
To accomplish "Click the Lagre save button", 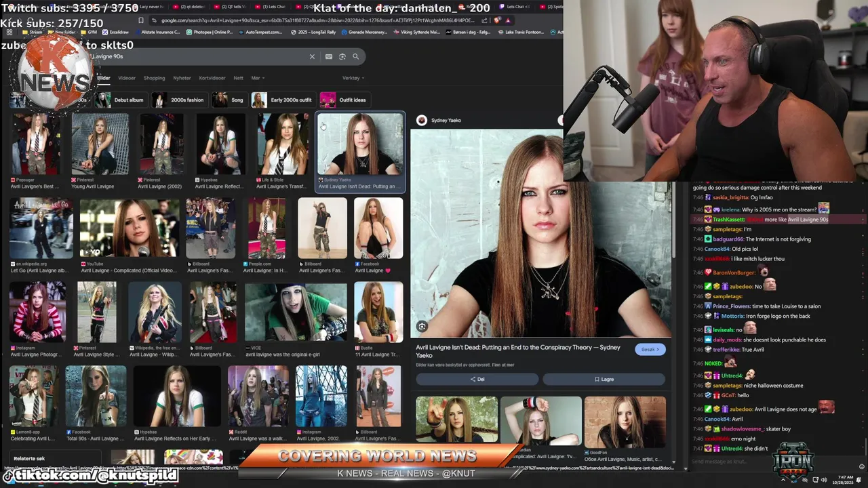I will pyautogui.click(x=604, y=380).
